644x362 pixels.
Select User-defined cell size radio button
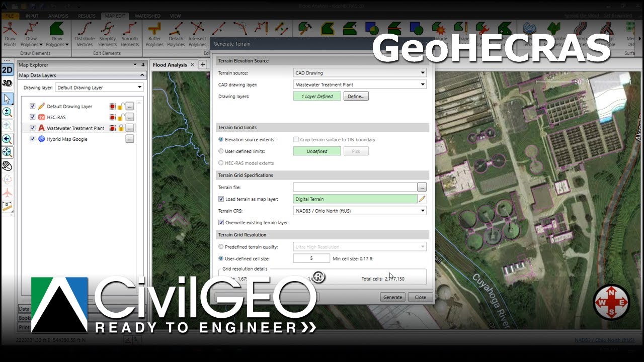pos(221,258)
